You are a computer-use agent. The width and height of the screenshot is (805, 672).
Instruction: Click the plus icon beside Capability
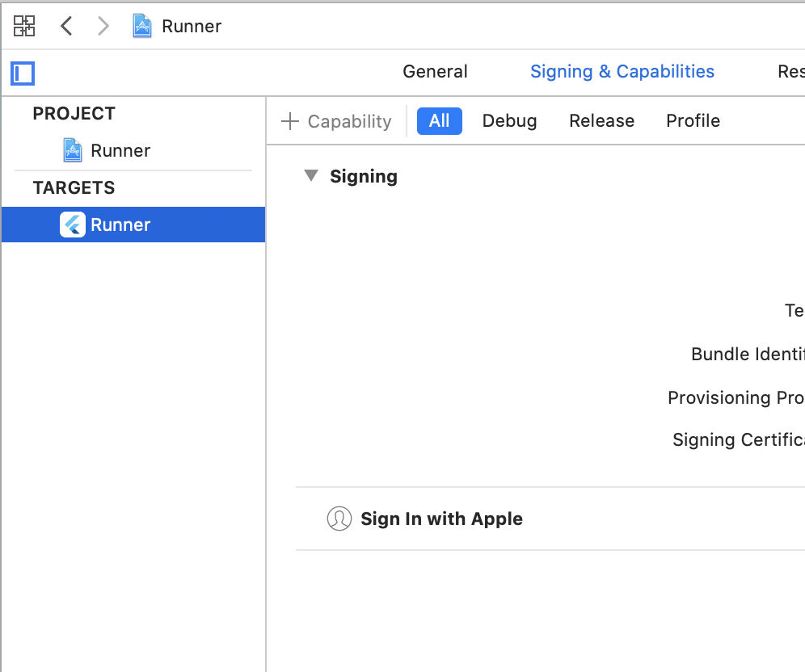tap(290, 122)
